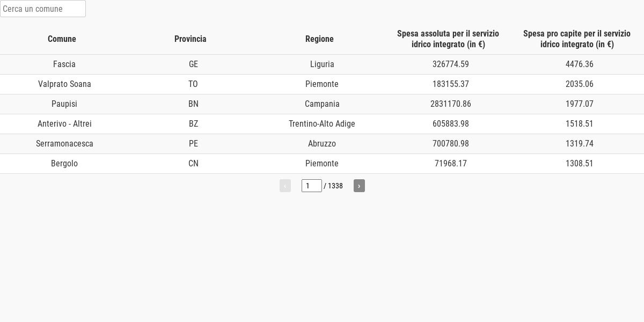Select the Fascia row
This screenshot has width=644, height=322.
[322, 64]
